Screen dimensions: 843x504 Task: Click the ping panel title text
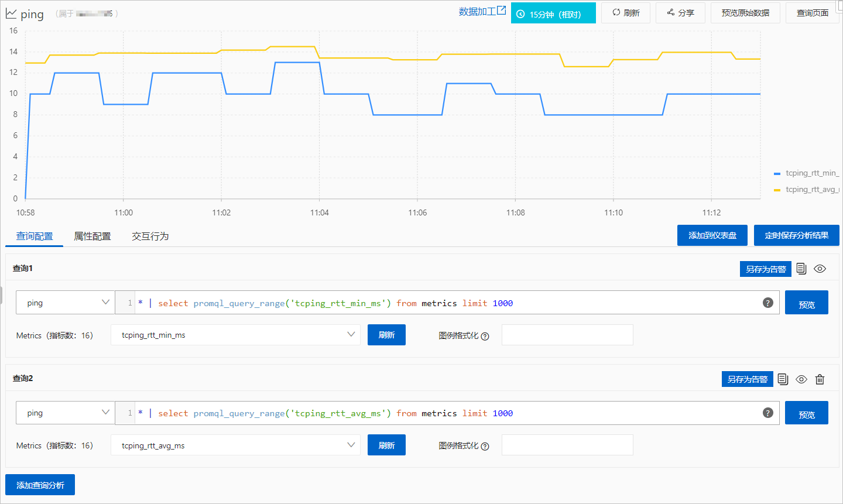[32, 14]
